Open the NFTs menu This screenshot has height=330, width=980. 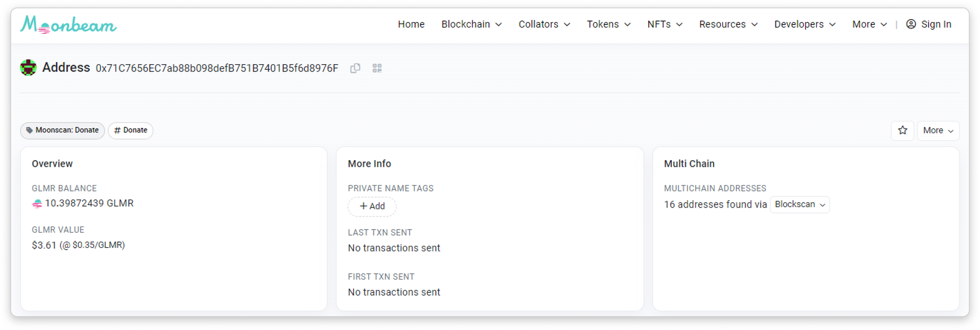click(665, 24)
